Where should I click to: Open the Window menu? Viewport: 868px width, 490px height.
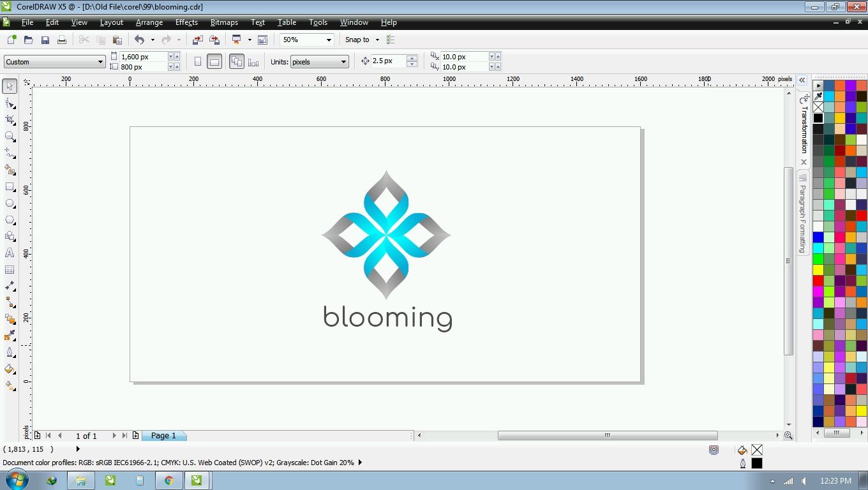(354, 22)
